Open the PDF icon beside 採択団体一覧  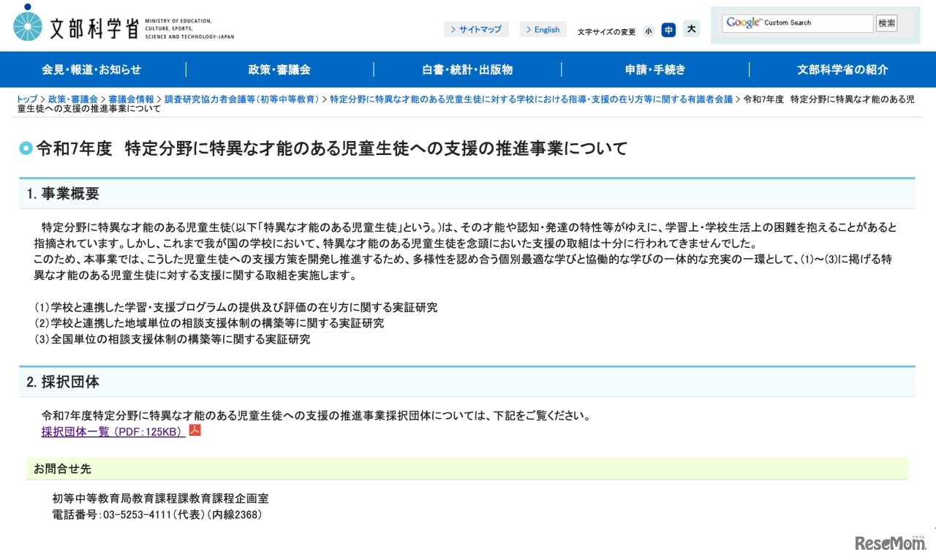[x=195, y=431]
